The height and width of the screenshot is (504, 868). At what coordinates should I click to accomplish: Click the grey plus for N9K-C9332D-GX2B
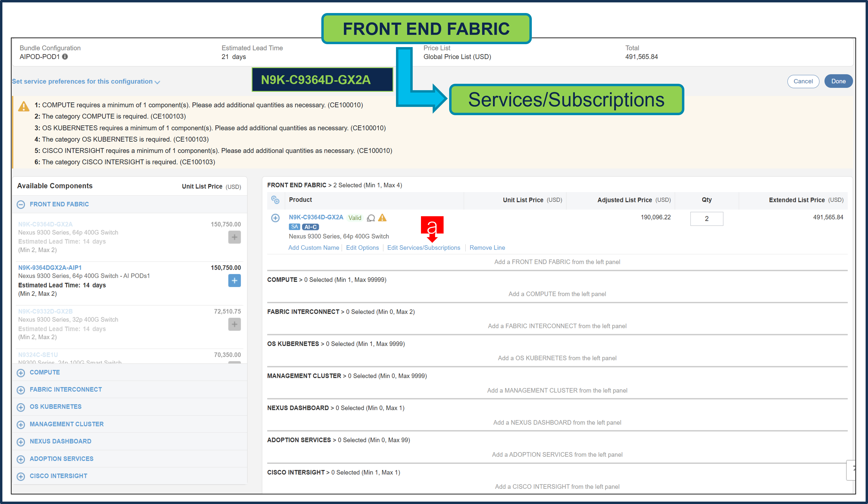click(234, 324)
